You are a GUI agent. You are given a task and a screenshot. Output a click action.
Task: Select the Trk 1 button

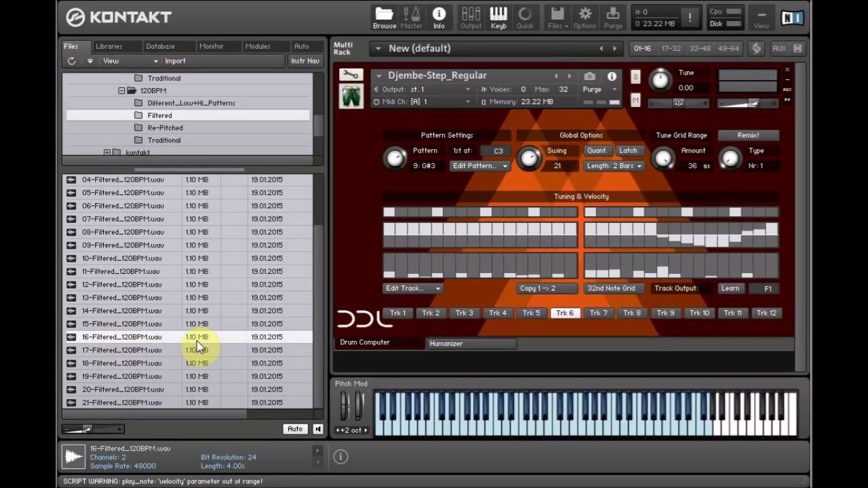[x=398, y=313]
